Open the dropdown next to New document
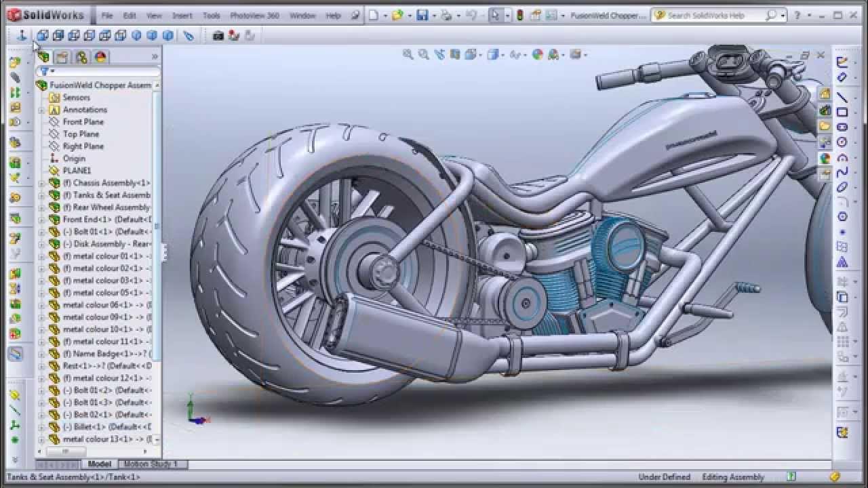This screenshot has width=868, height=488. 384,15
